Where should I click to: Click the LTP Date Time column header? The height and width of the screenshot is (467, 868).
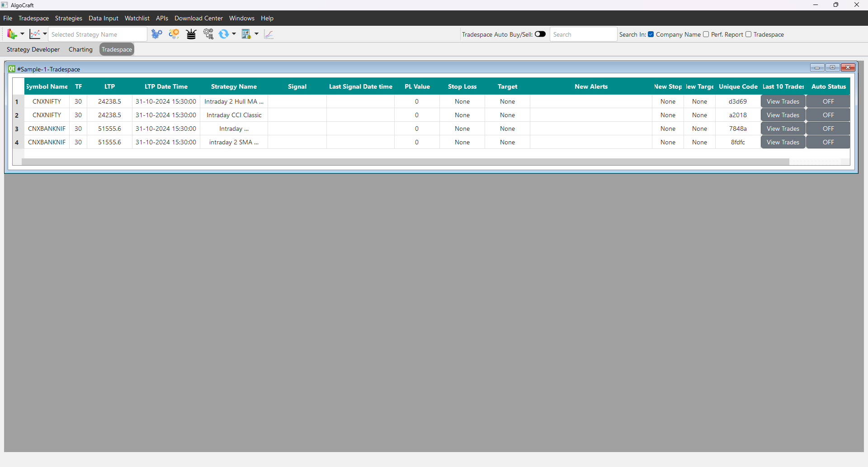[x=166, y=86]
